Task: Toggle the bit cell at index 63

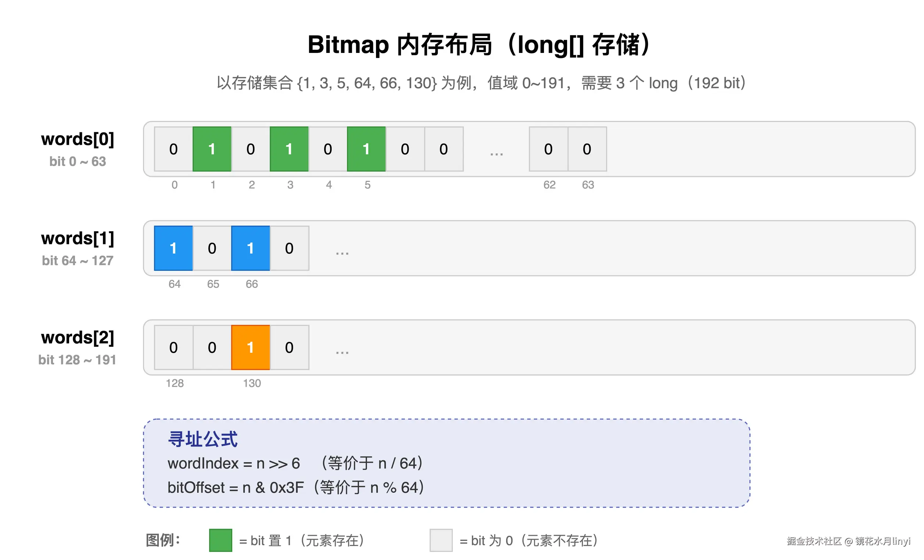Action: 587,149
